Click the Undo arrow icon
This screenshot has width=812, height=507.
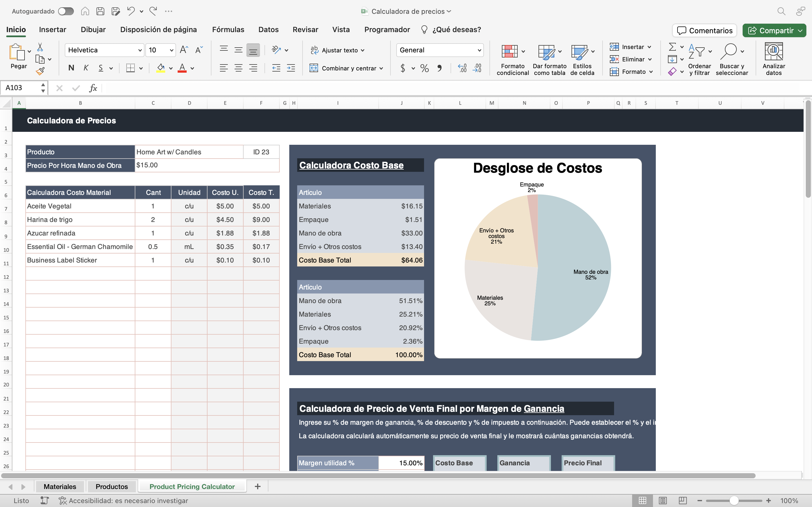click(x=131, y=11)
